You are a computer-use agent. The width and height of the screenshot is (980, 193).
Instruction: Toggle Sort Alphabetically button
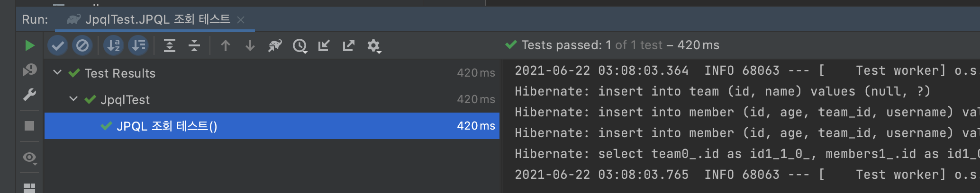tap(114, 45)
